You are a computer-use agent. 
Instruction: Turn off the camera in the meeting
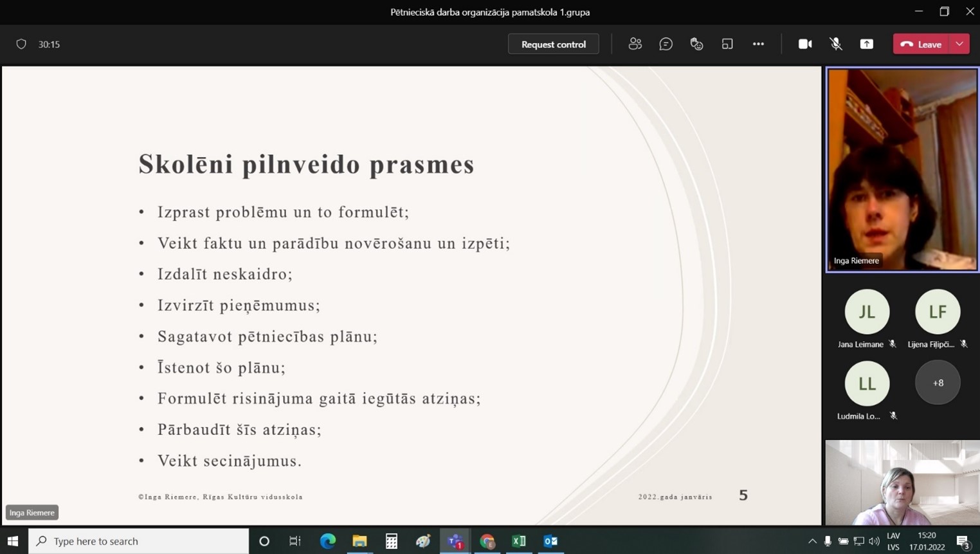[804, 44]
